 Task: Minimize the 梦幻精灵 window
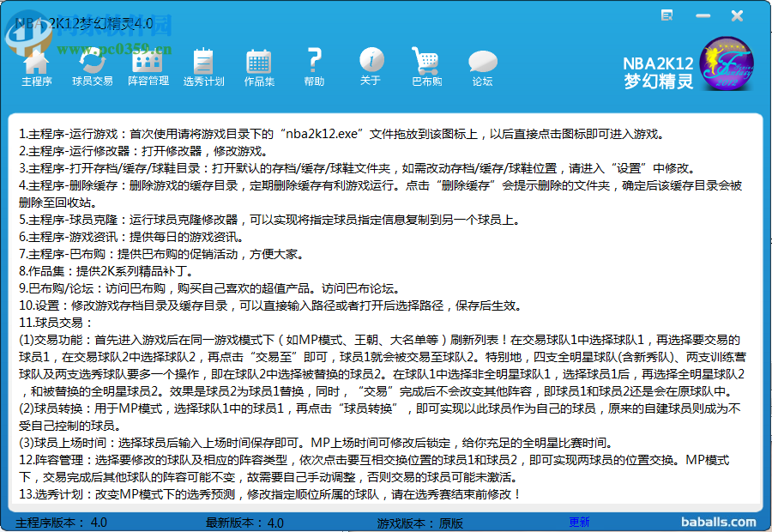click(703, 16)
